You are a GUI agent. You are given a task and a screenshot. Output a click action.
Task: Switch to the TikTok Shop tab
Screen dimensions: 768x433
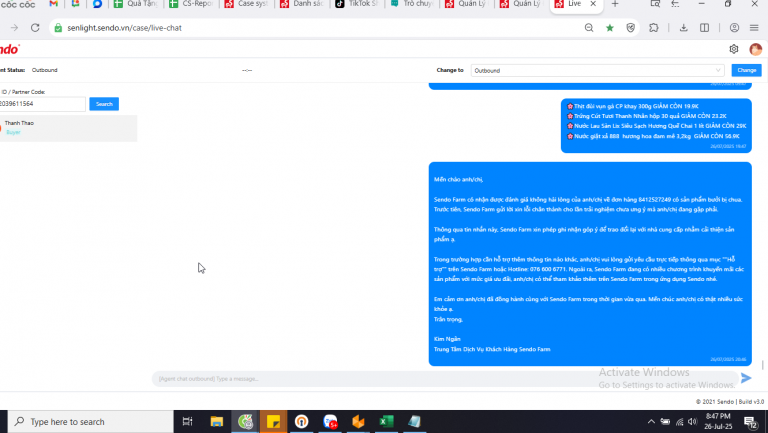click(357, 4)
